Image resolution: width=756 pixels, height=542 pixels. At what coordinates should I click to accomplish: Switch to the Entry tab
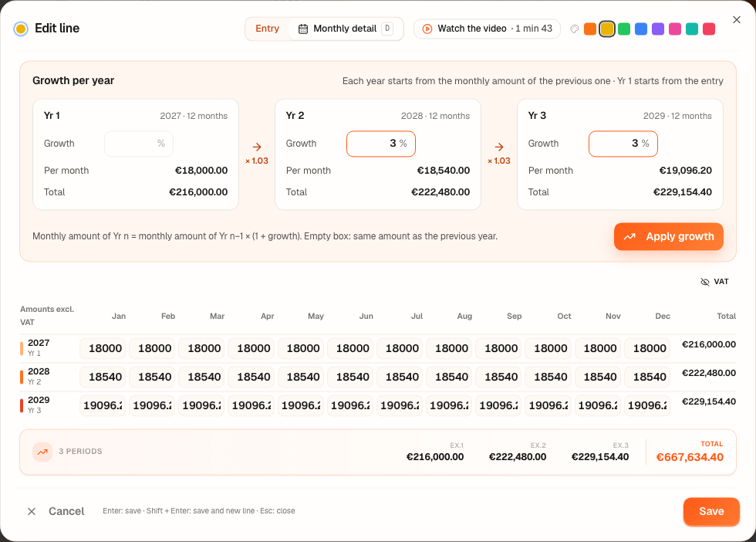tap(267, 29)
